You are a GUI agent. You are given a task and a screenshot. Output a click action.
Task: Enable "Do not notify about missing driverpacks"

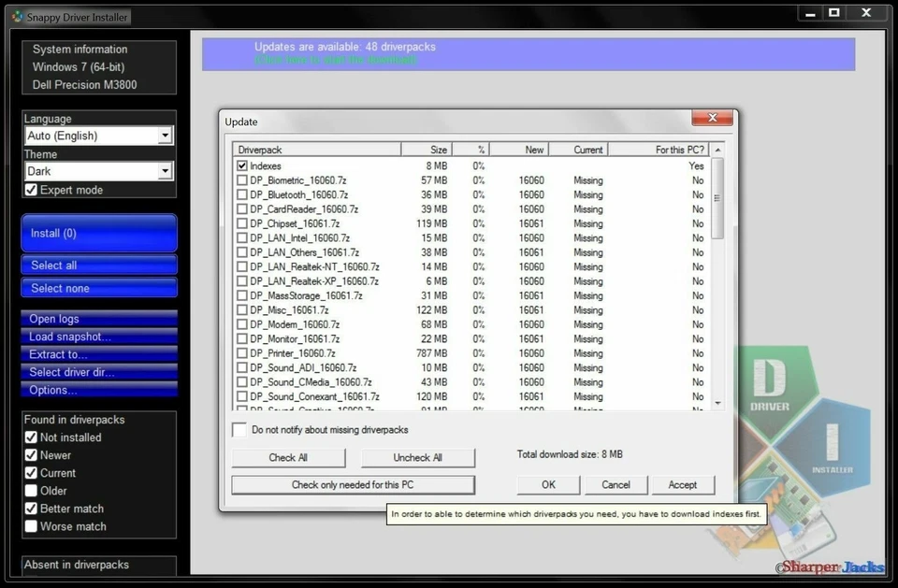239,430
